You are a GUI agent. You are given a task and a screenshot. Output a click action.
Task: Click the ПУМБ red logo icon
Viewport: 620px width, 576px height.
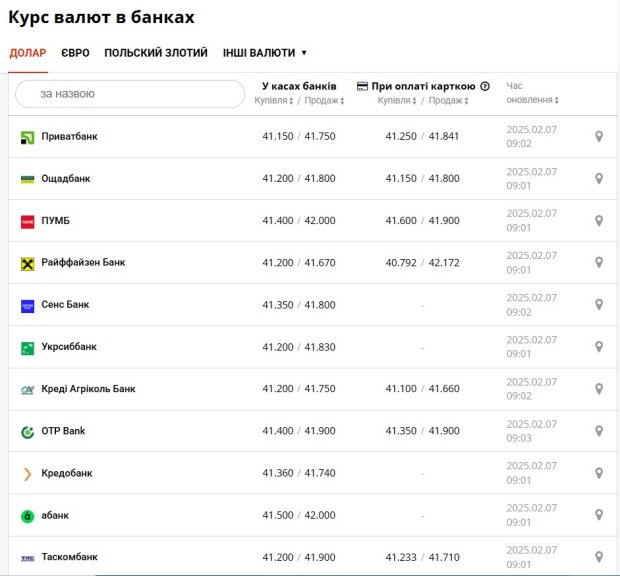[x=27, y=222]
